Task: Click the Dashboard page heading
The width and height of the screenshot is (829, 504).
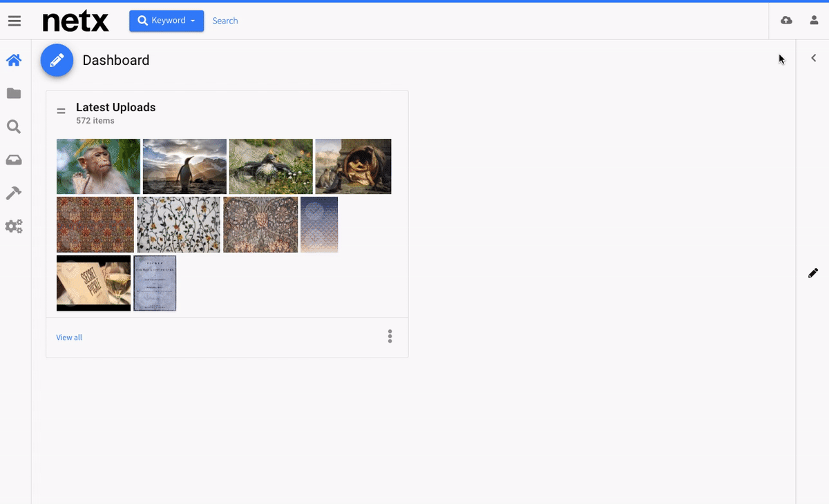Action: point(116,60)
